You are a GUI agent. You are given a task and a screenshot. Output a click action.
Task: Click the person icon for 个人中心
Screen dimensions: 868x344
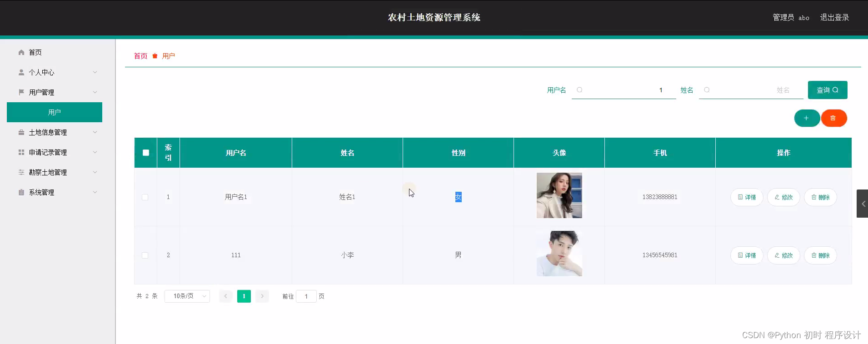(x=21, y=72)
